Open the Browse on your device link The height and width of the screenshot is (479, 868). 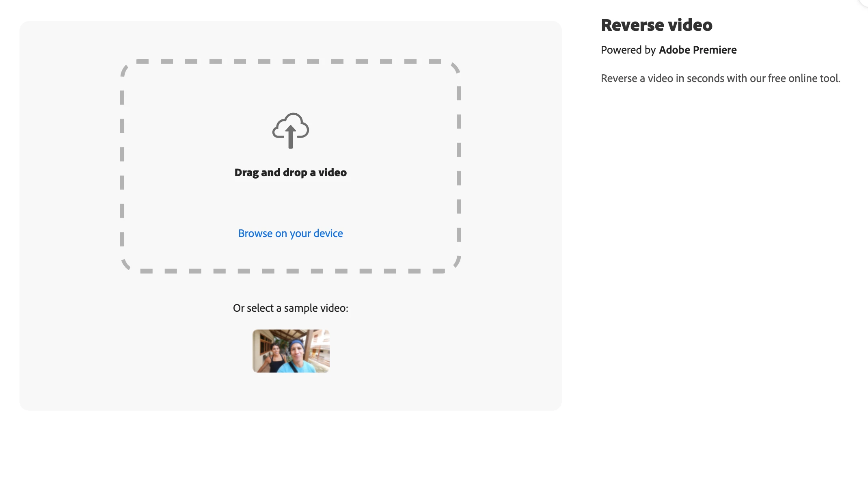point(290,233)
